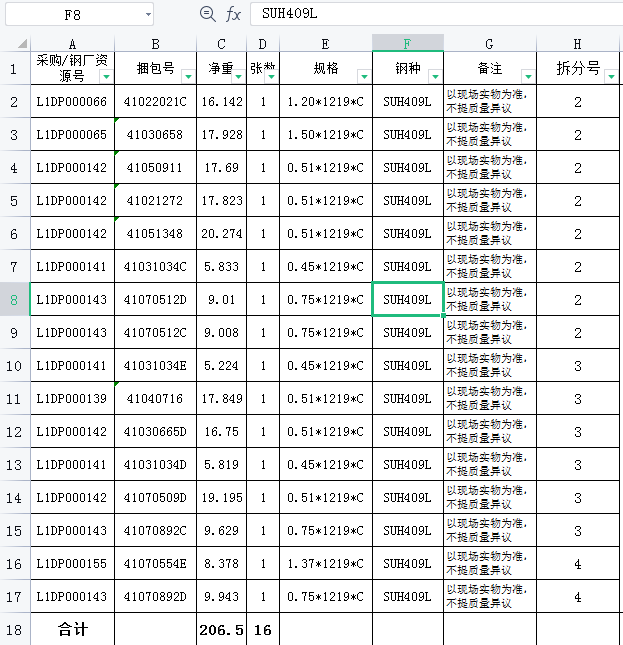The image size is (623, 645).
Task: Click the total net weight cell 206.5
Action: point(221,630)
